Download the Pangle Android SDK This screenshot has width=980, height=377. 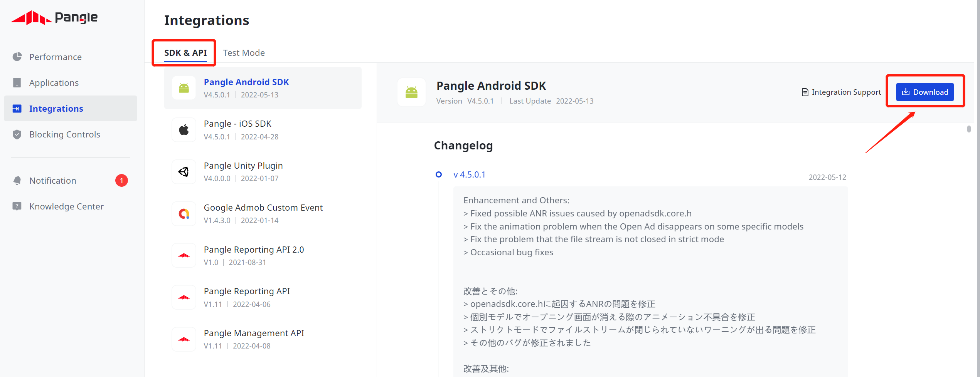tap(924, 92)
